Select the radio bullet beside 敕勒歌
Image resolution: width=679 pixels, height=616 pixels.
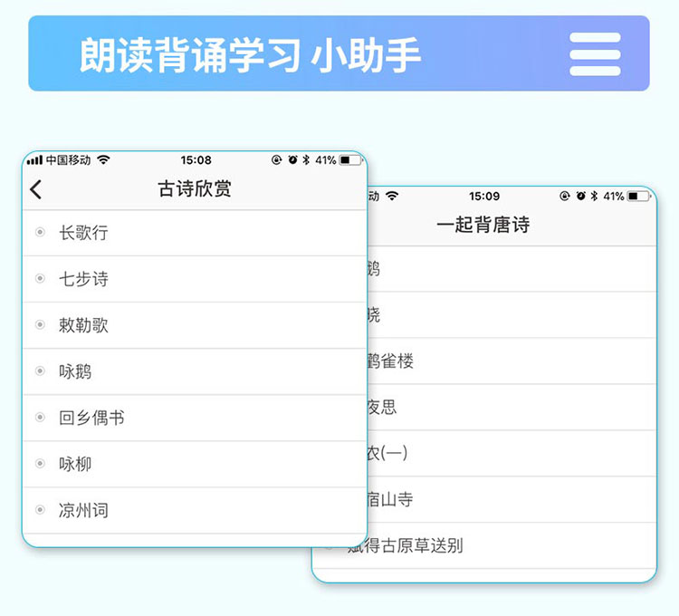coord(40,325)
